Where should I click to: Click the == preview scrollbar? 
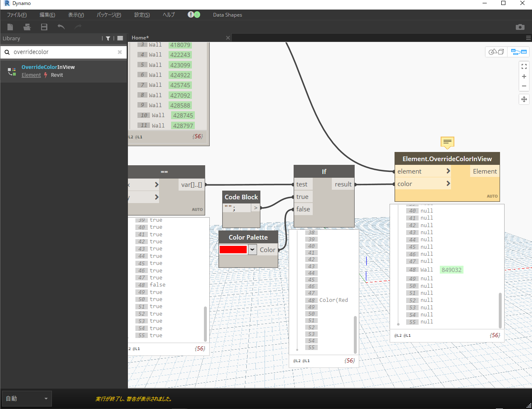pyautogui.click(x=205, y=324)
